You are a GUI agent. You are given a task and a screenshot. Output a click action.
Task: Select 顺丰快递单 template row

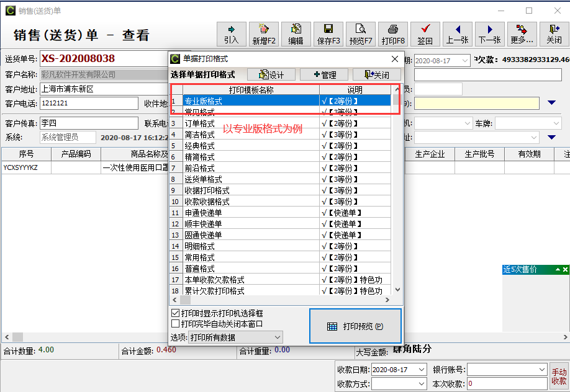204,224
